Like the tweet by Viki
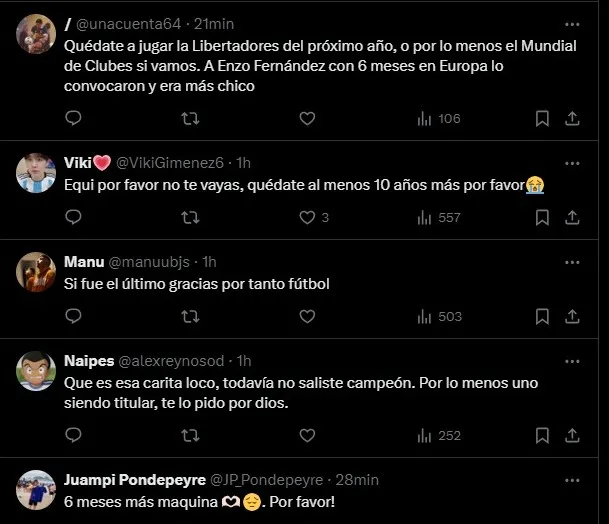The width and height of the screenshot is (609, 524). [x=307, y=217]
